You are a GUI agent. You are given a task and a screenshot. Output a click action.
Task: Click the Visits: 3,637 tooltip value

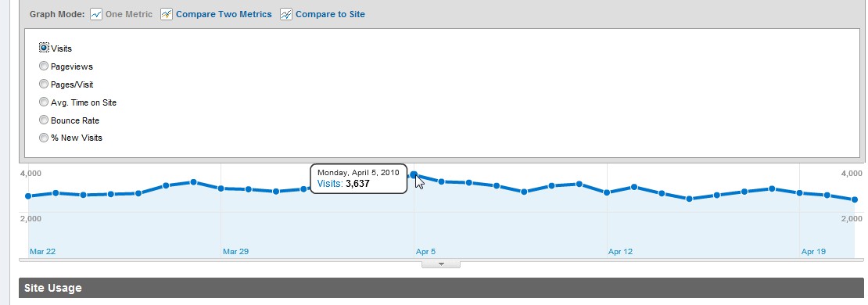tap(343, 184)
